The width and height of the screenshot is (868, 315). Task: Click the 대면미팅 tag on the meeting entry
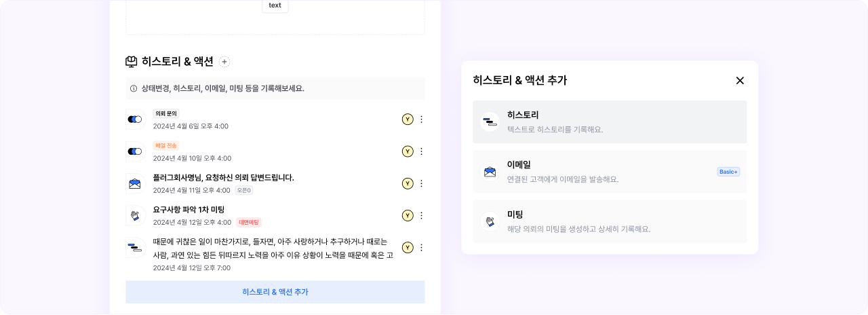(249, 222)
